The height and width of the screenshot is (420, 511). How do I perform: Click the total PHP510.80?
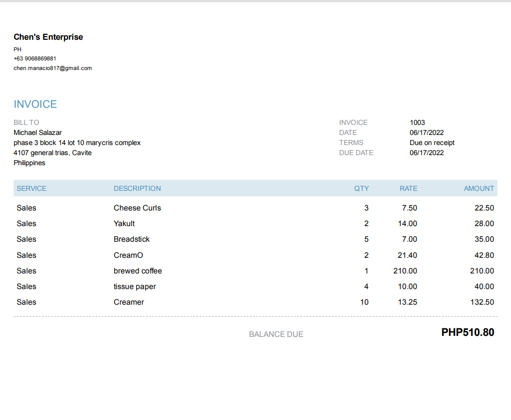[x=468, y=332]
